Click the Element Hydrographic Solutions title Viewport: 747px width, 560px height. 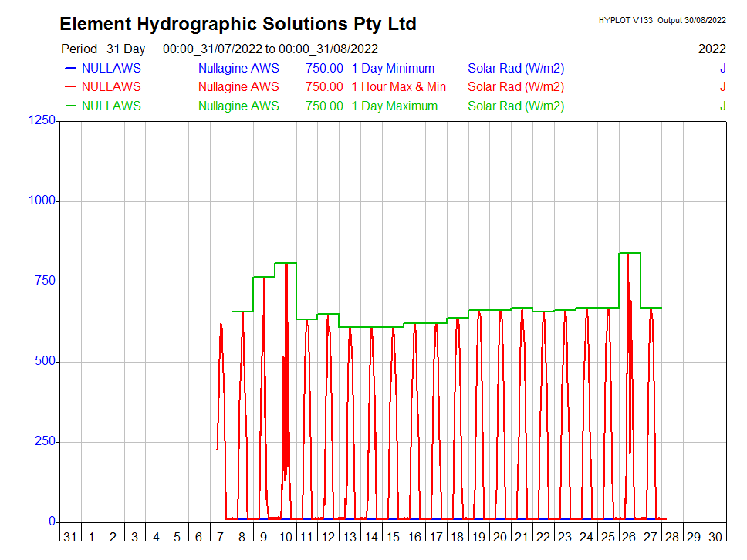click(x=238, y=25)
